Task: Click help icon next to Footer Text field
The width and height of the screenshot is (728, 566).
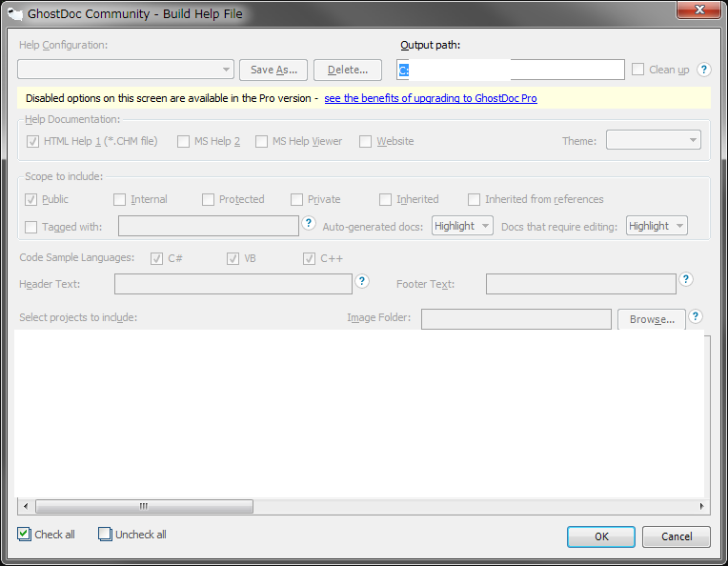Action: pyautogui.click(x=686, y=279)
